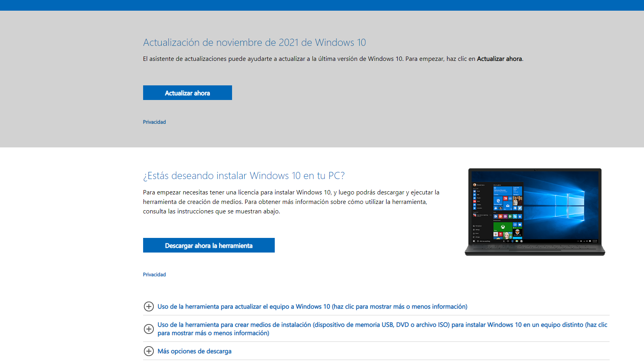The width and height of the screenshot is (644, 362).
Task: Click the blue header bar at top
Action: point(322,5)
